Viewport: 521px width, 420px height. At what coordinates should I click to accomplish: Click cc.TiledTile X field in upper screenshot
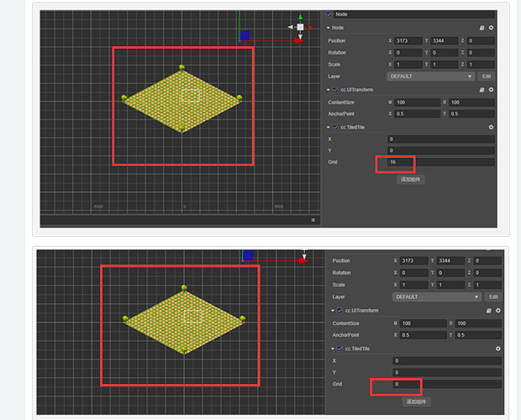pyautogui.click(x=441, y=139)
